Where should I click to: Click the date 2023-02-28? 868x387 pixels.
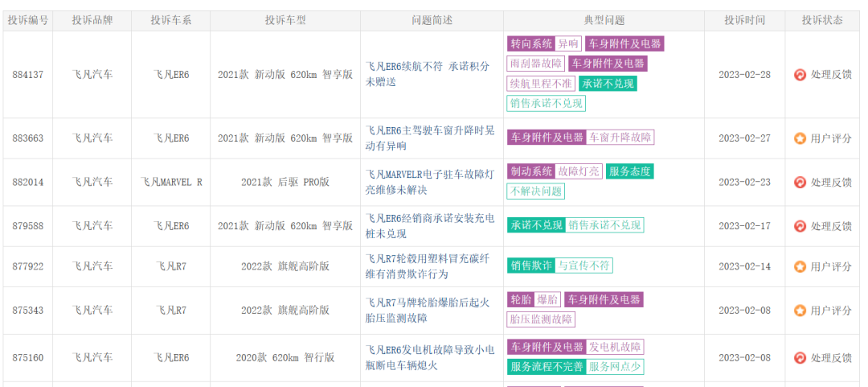click(x=744, y=75)
